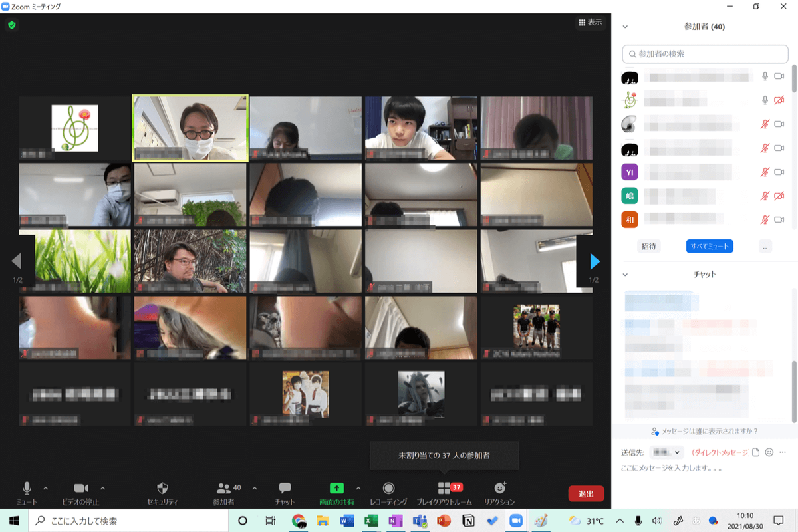Toggle muted mic of shell avatar participant
798x532 pixels.
tap(765, 124)
